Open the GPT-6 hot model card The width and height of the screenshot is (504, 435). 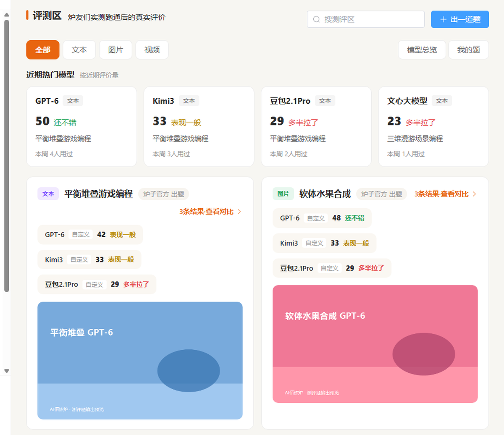tap(82, 127)
